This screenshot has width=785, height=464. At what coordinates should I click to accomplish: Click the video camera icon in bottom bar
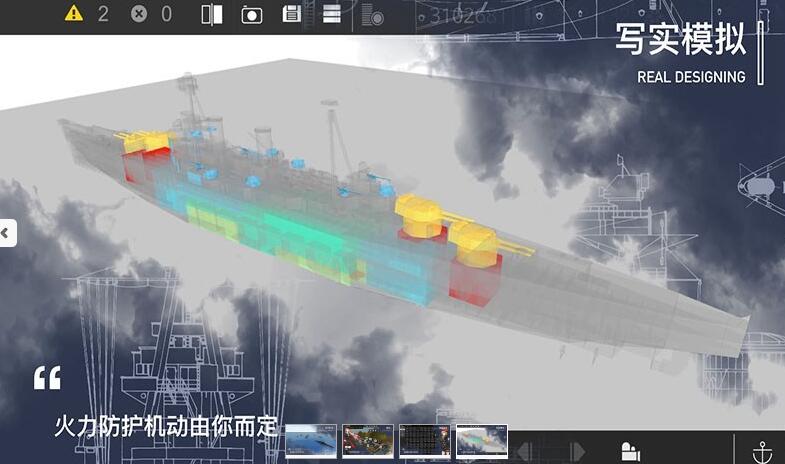(630, 451)
